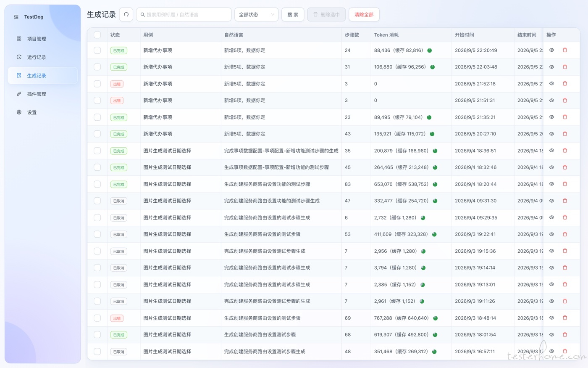View record started 2026/9/4 18:36:51

coord(552,151)
